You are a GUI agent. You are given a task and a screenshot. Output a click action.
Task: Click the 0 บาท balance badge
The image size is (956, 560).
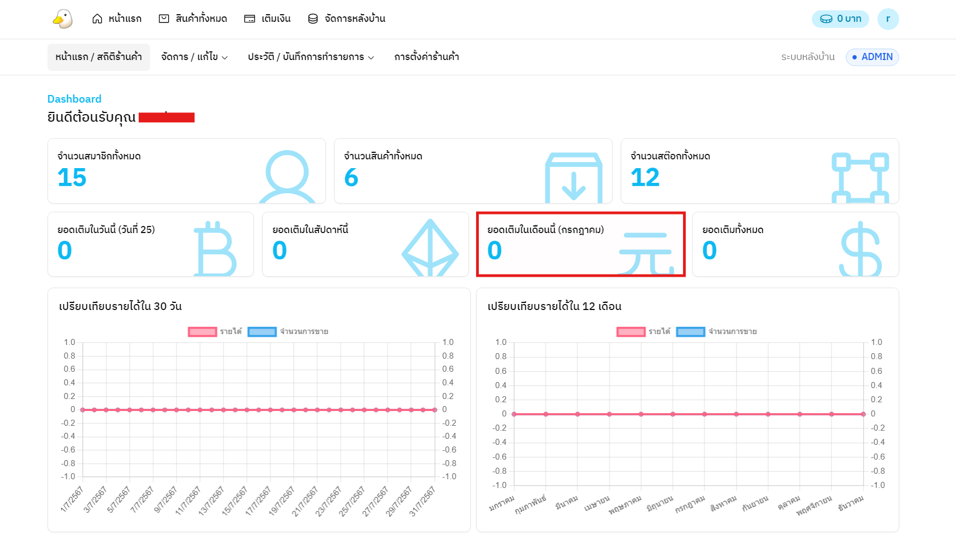pyautogui.click(x=840, y=19)
